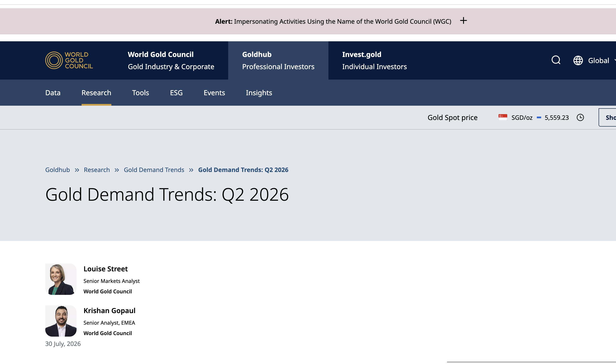Open Krishan Gopaul author name link
Screen dimensions: 616x364
coord(109,311)
